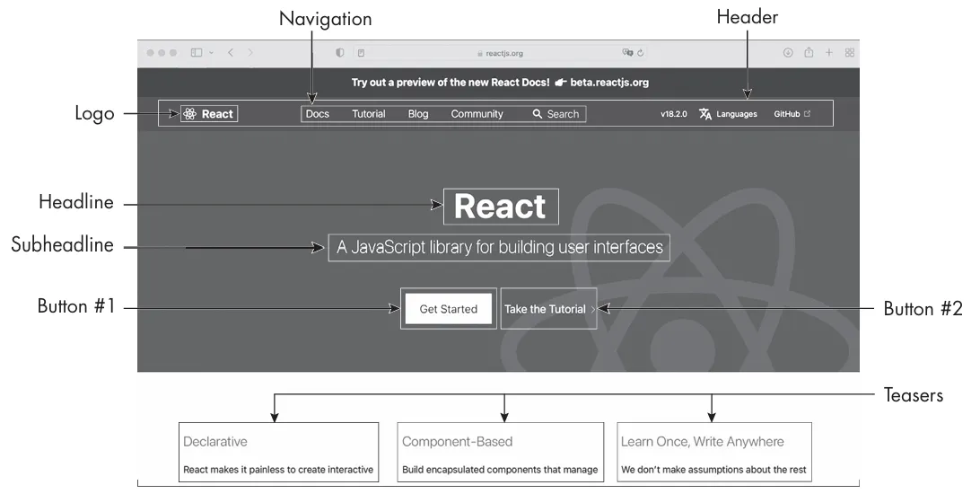
Task: Expand the sidebar dropdown chevron
Action: click(x=212, y=53)
